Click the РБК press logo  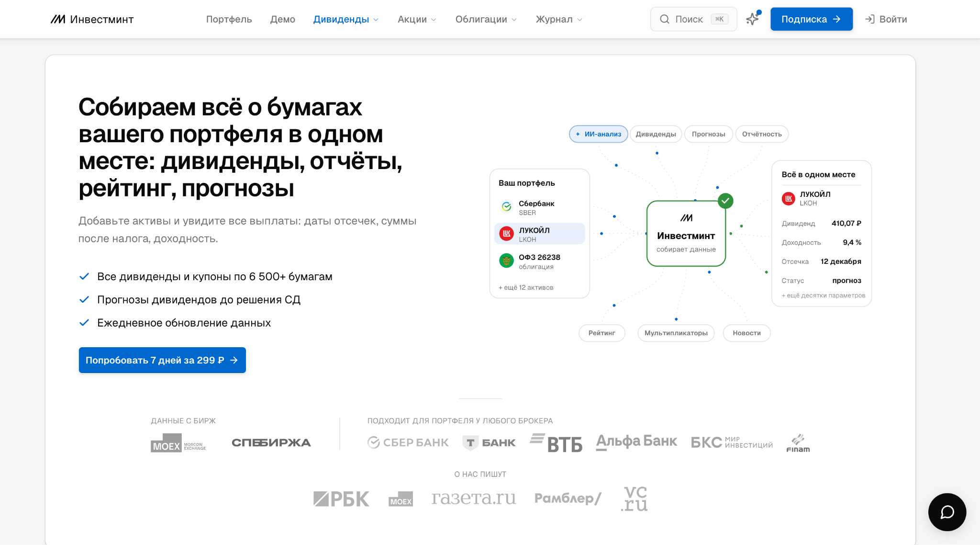(341, 499)
